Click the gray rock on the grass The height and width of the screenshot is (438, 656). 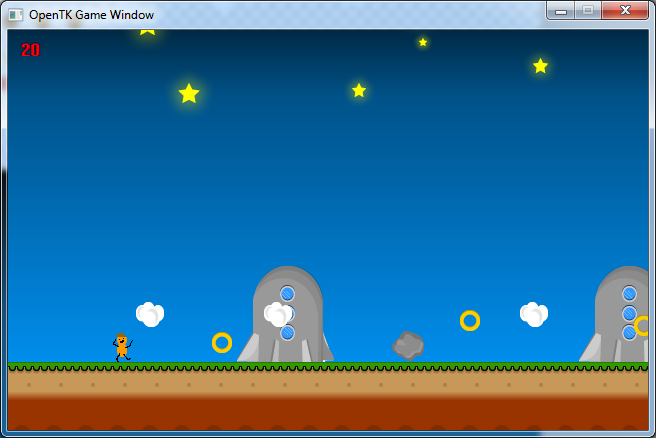pyautogui.click(x=408, y=346)
